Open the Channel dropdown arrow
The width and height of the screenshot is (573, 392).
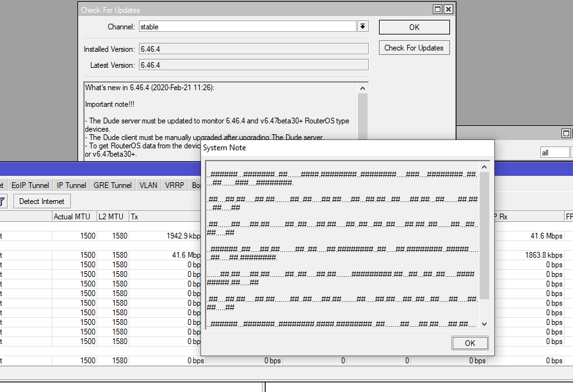point(362,27)
